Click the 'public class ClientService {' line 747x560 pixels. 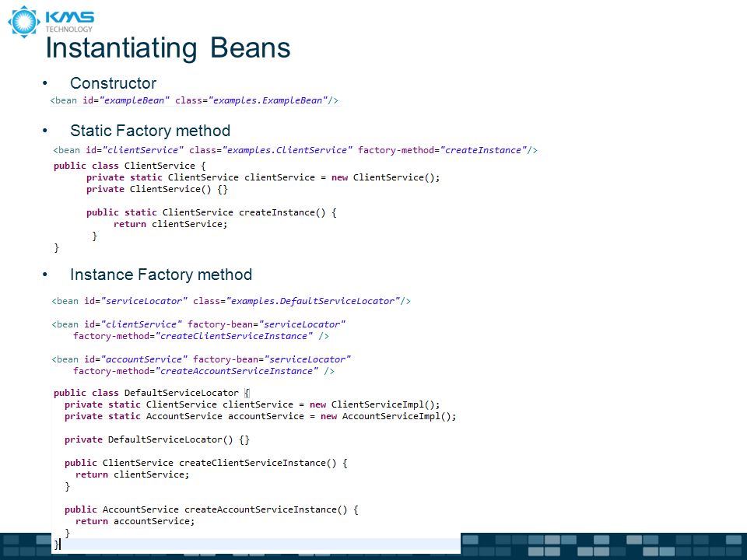pyautogui.click(x=130, y=166)
